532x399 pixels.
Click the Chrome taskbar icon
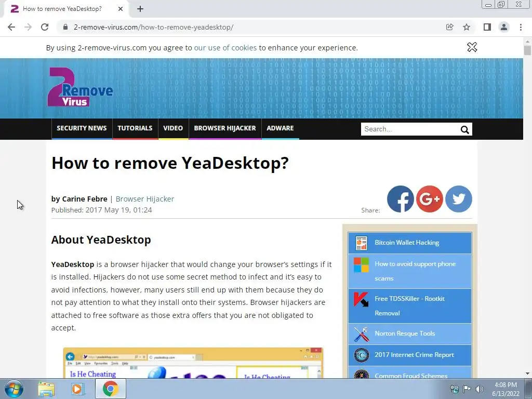[110, 389]
